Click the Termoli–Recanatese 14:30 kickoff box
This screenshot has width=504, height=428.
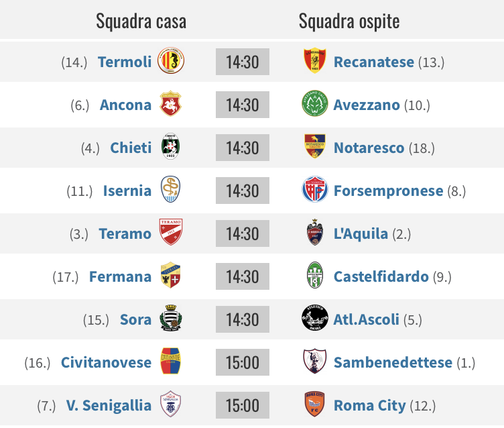[x=243, y=62]
